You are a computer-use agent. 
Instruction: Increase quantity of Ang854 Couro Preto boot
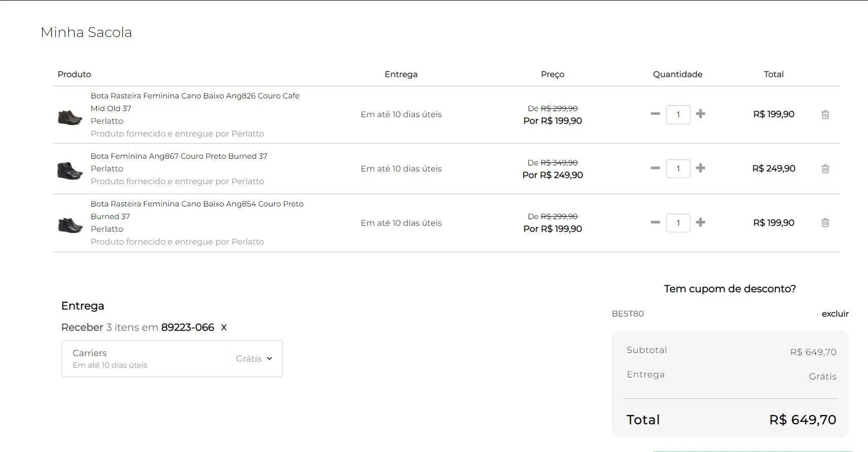701,223
